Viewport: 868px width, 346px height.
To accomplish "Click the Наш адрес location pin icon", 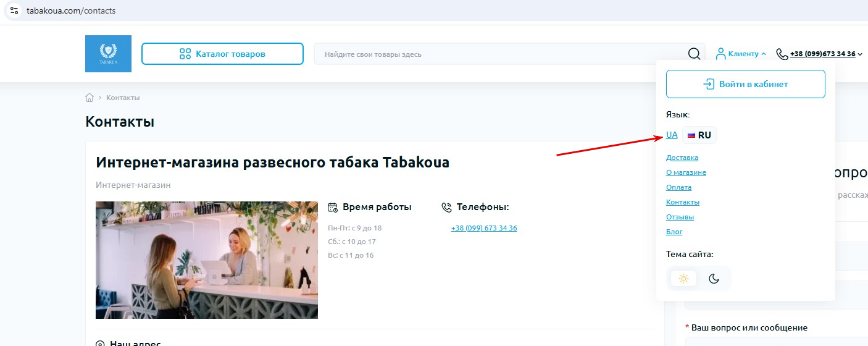I will click(x=101, y=344).
